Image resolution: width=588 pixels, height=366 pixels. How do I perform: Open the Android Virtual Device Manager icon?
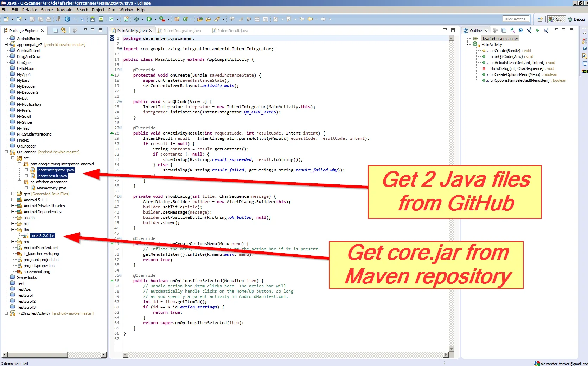(x=101, y=19)
